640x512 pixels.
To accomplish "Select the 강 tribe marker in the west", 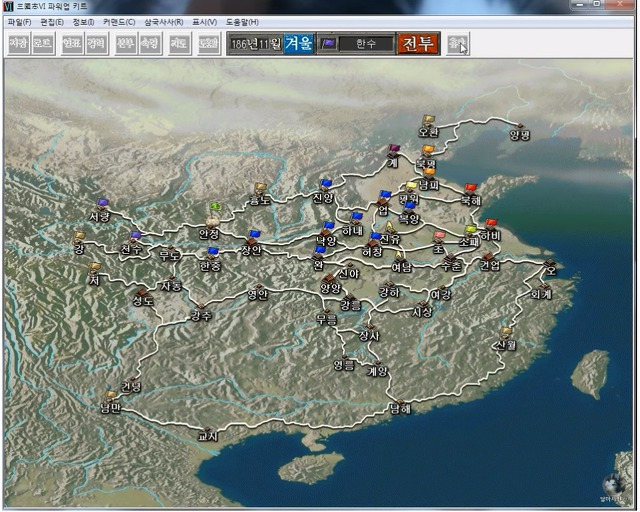I will click(x=79, y=243).
